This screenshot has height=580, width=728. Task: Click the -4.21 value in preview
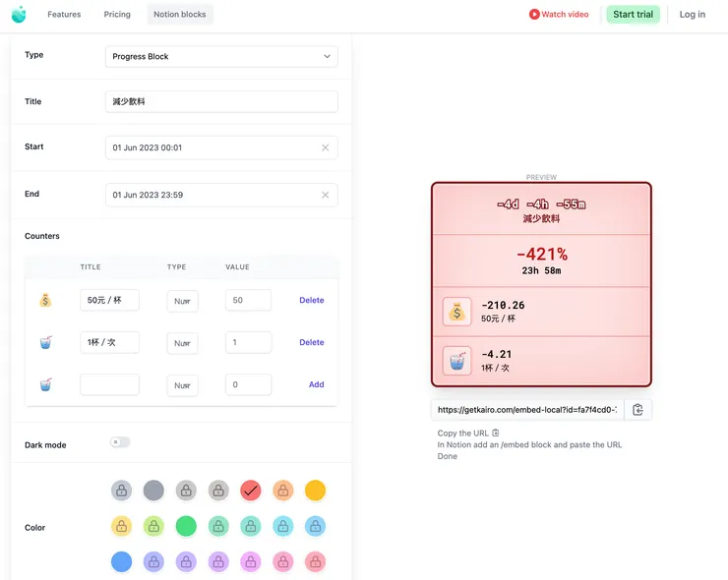tap(497, 355)
